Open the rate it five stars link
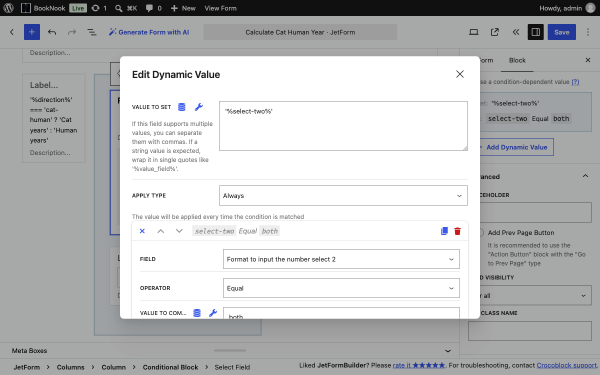The height and width of the screenshot is (375, 600). 419,365
